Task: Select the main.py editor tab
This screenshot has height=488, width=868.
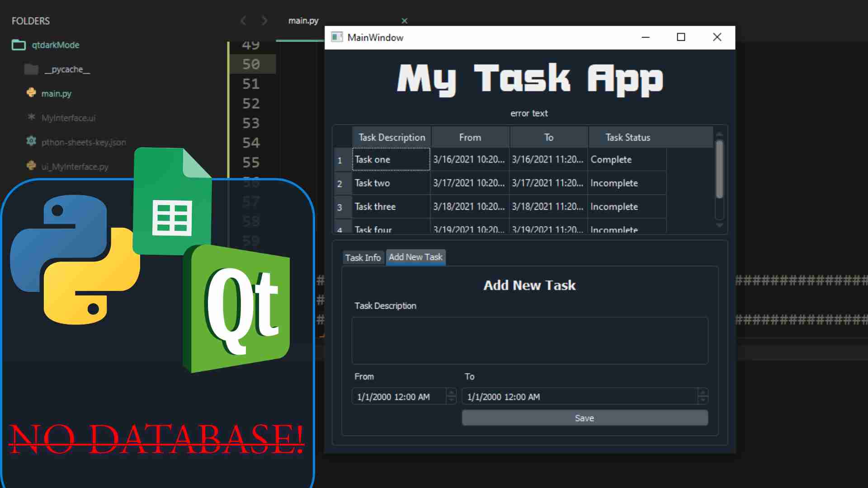Action: [x=303, y=21]
